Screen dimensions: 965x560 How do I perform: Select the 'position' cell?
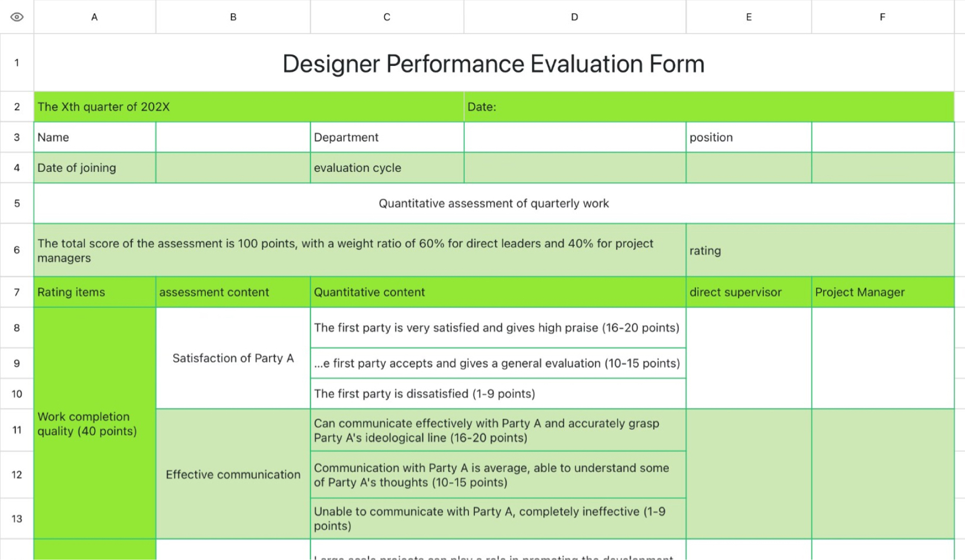pos(749,137)
